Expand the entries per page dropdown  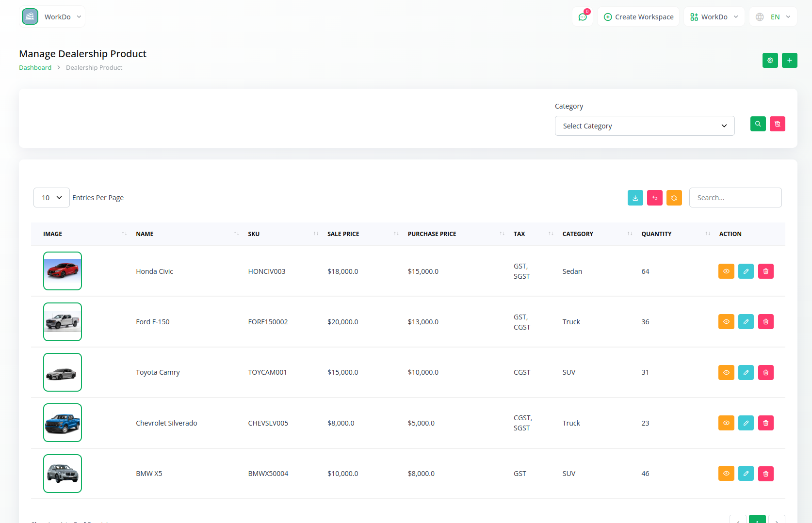[51, 198]
